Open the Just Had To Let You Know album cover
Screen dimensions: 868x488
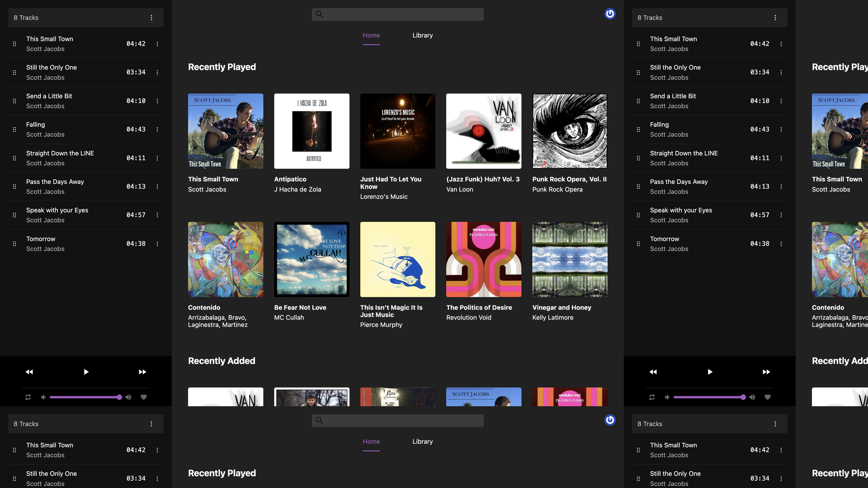398,131
